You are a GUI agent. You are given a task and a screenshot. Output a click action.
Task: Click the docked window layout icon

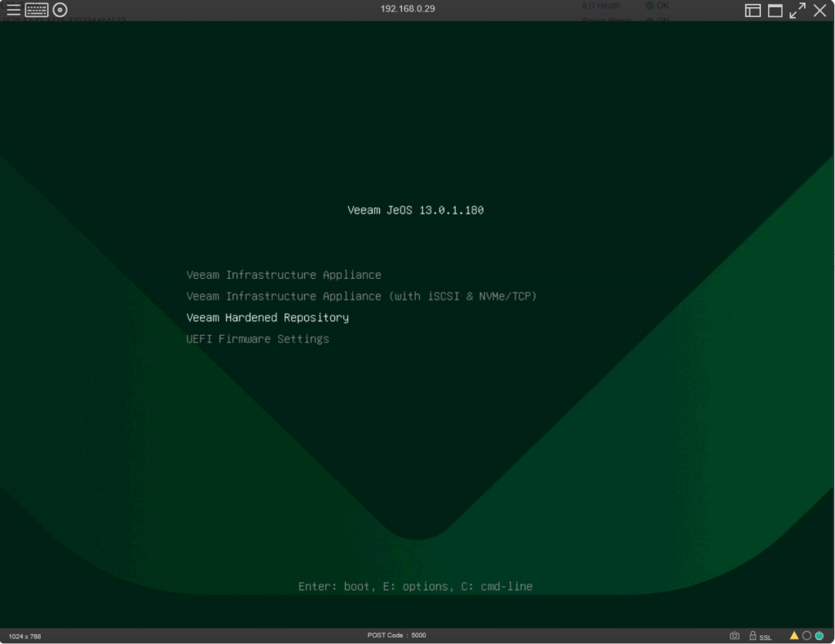(x=753, y=10)
